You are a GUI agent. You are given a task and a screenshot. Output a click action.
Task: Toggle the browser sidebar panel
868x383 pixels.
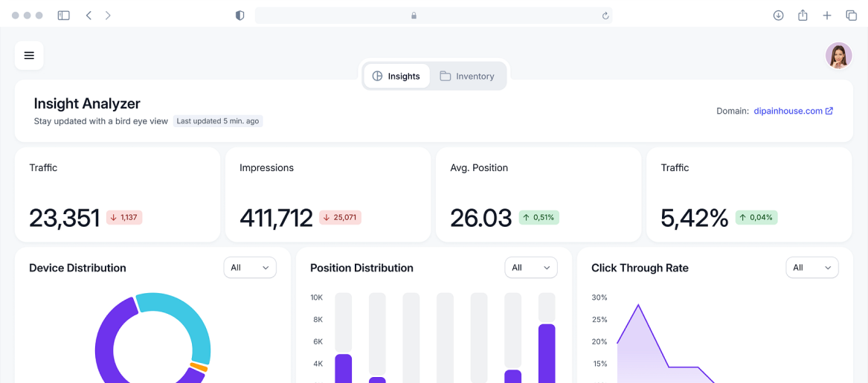click(x=64, y=16)
